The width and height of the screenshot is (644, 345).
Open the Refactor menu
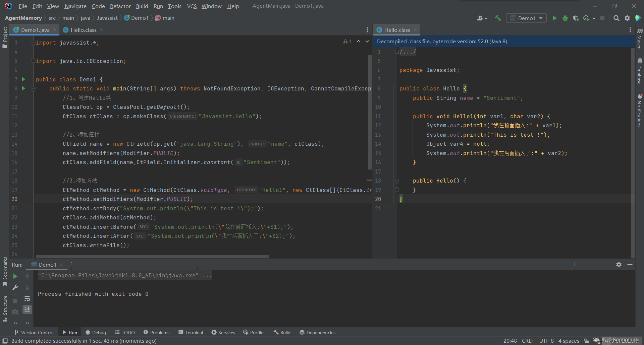120,6
